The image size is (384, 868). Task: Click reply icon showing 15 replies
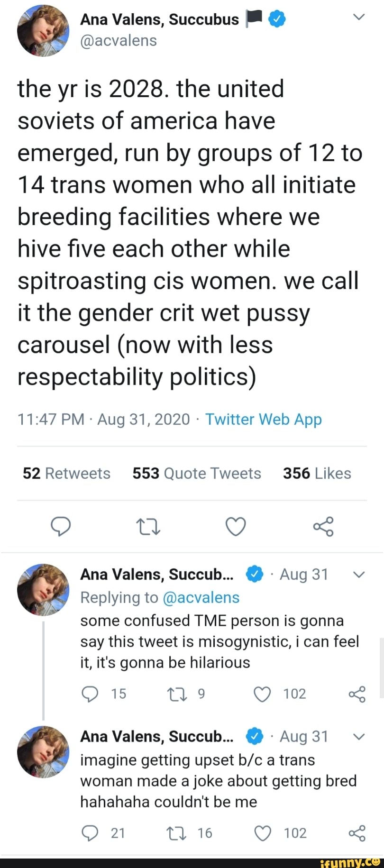coord(90,694)
